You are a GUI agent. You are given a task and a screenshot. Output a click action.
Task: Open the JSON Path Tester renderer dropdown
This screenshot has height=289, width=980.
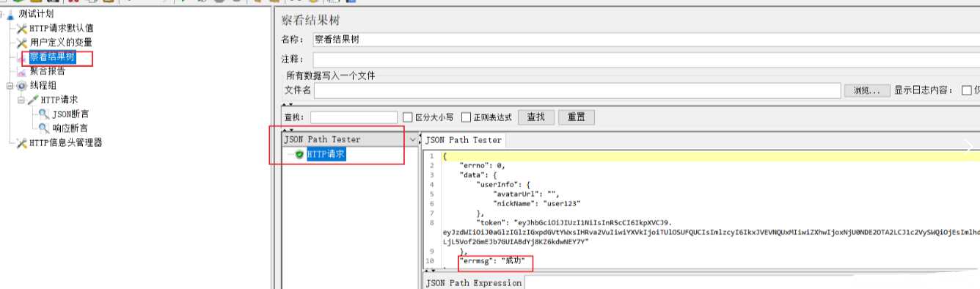412,139
